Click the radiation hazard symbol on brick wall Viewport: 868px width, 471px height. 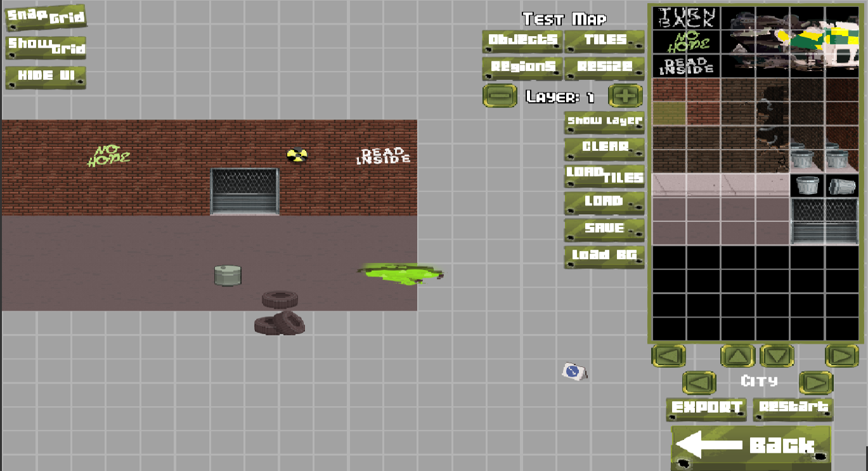295,155
